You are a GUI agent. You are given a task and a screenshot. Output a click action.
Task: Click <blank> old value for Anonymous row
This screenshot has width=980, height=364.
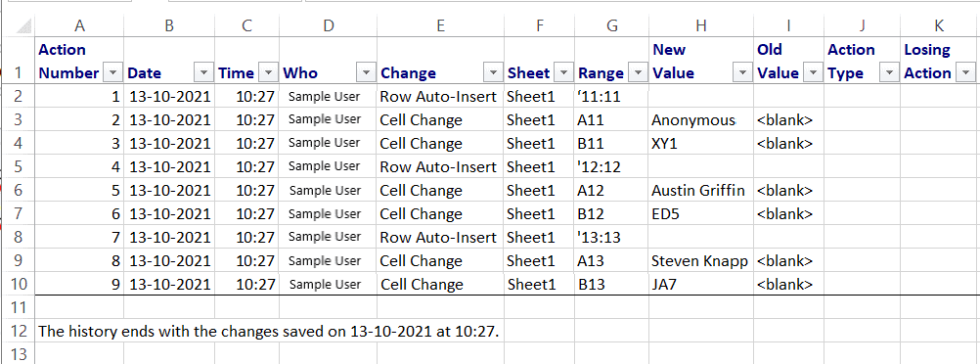(x=788, y=120)
